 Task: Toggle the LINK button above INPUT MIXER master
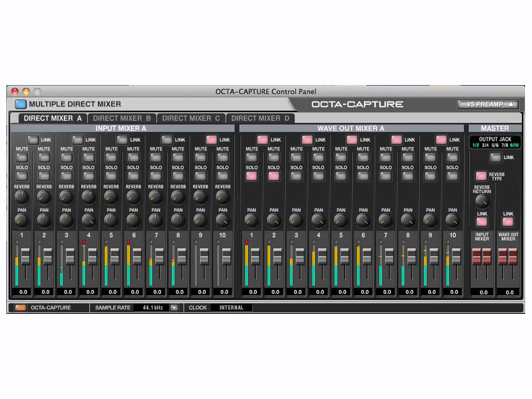click(482, 222)
